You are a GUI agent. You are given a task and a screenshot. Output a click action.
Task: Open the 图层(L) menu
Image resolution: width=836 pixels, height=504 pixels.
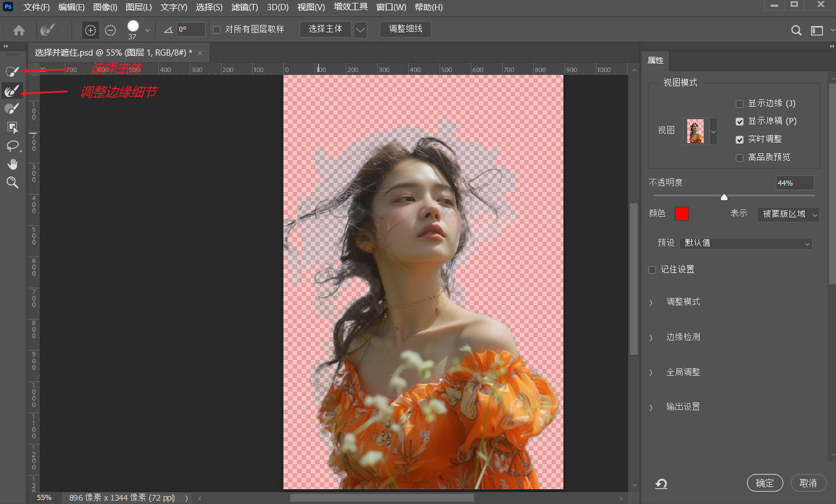[139, 7]
